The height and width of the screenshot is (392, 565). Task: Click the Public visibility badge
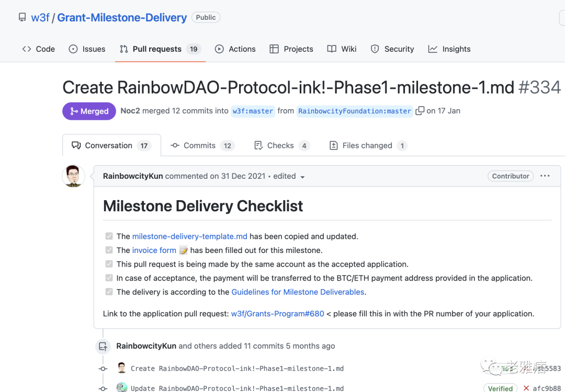(206, 17)
